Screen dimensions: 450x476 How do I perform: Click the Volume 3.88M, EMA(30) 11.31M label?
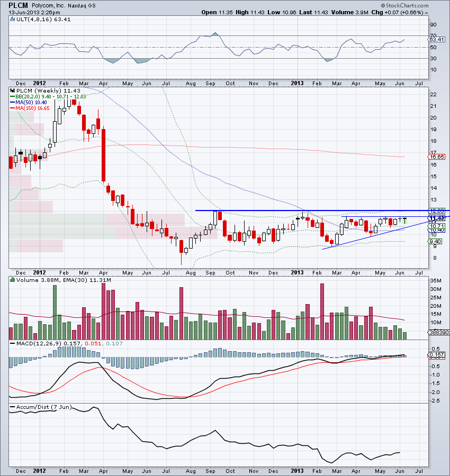(64, 280)
